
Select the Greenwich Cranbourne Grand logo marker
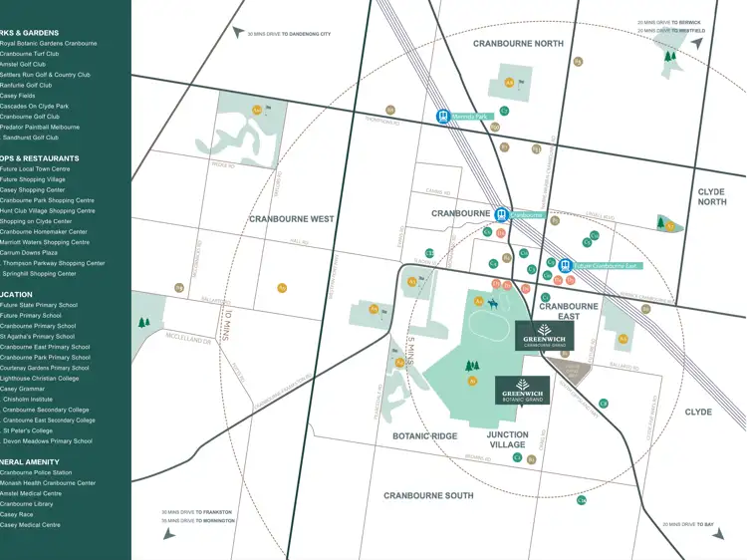[x=544, y=336]
